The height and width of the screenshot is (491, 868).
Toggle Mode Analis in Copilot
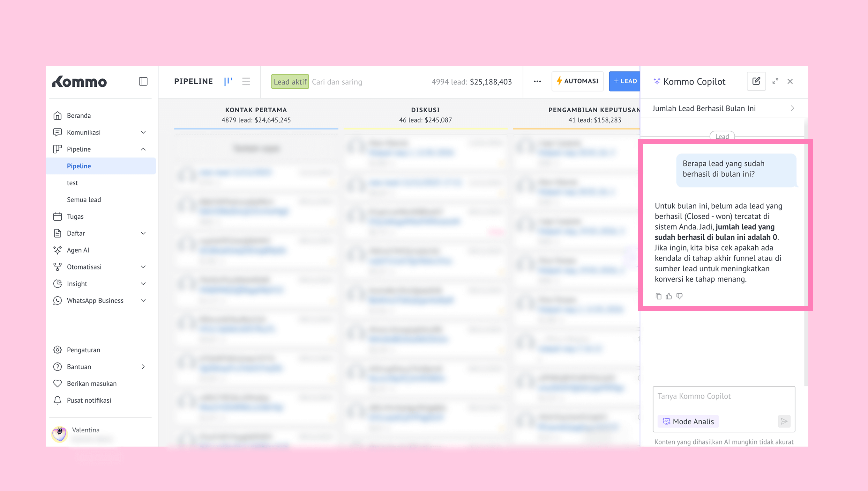point(688,421)
